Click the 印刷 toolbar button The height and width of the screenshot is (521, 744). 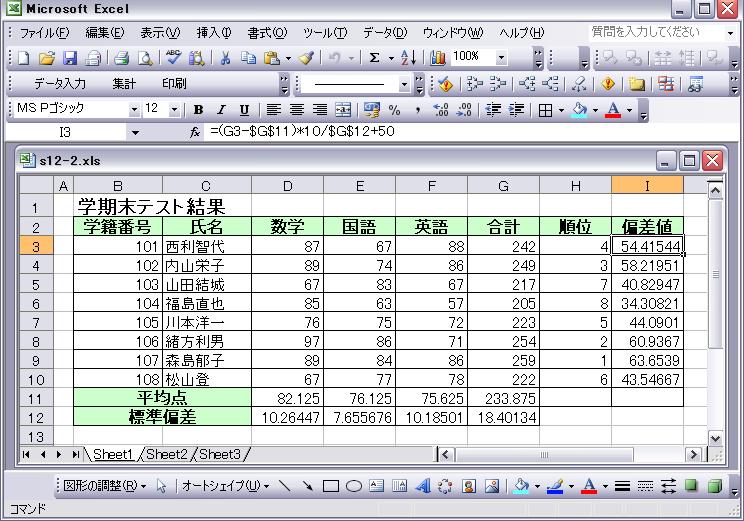click(174, 84)
